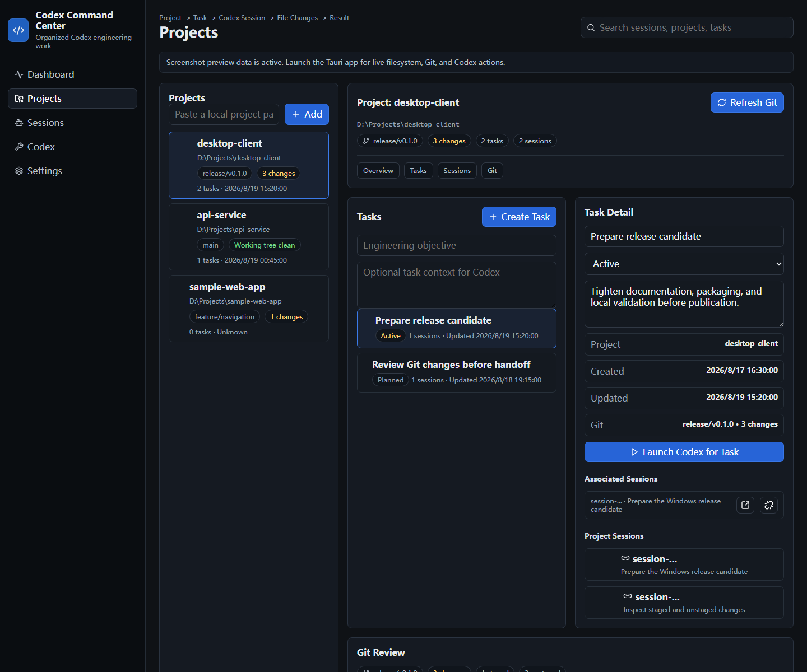
Task: Click the D:\Projects\desktop-client path in header
Action: click(408, 124)
